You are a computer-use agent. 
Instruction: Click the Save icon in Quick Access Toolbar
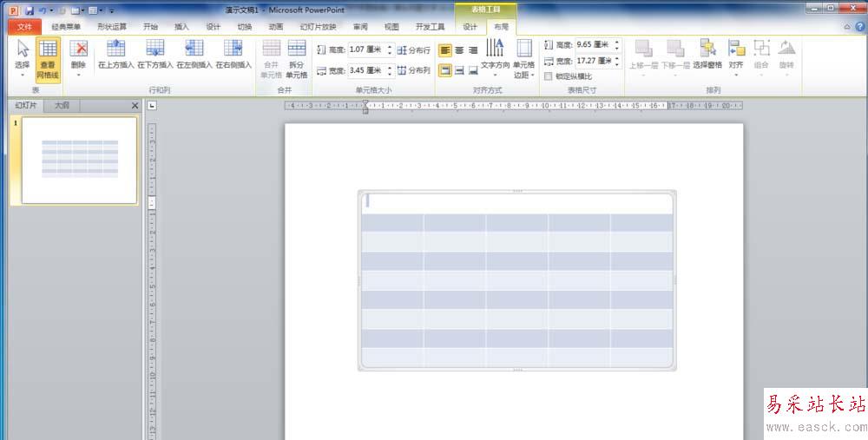(x=30, y=10)
